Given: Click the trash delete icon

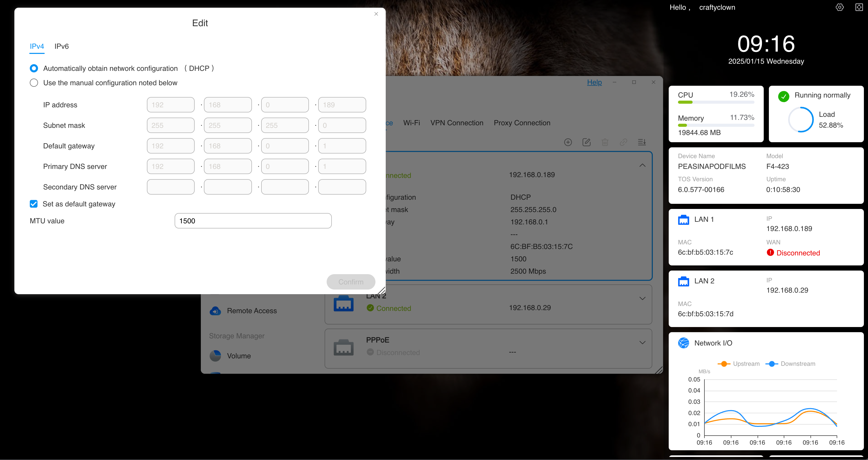Looking at the screenshot, I should point(605,142).
